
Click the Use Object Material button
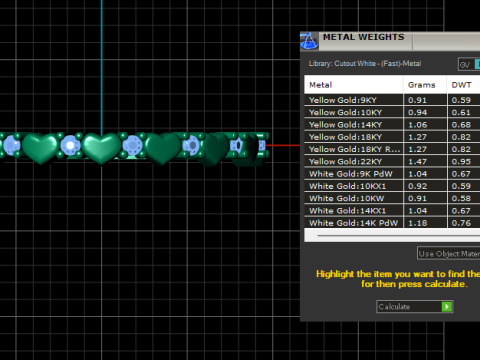[x=449, y=254]
